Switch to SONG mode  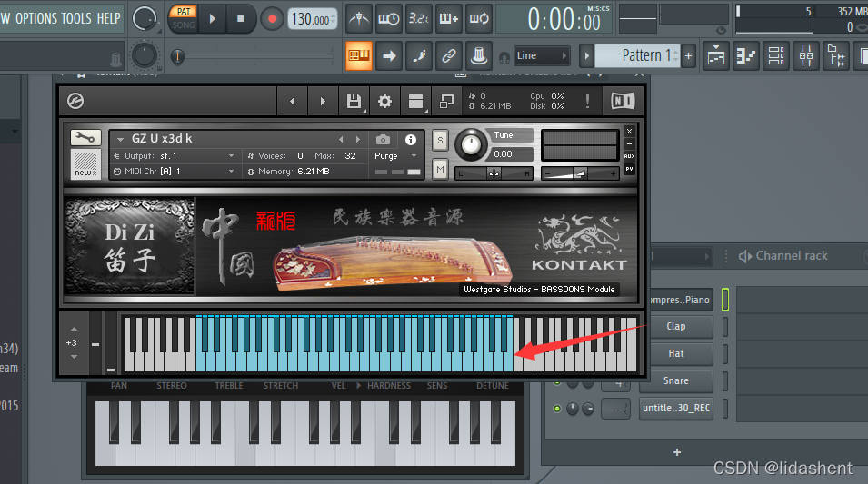coord(184,25)
